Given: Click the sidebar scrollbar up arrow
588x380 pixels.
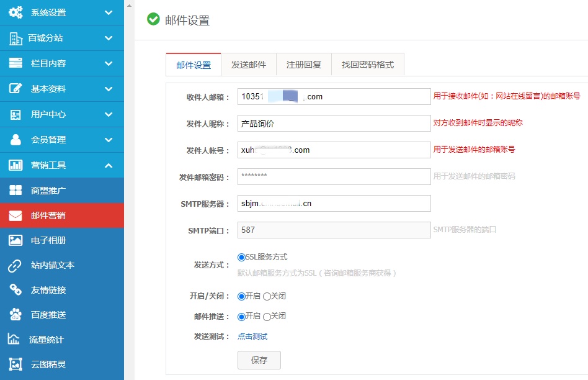Looking at the screenshot, I should click(129, 6).
